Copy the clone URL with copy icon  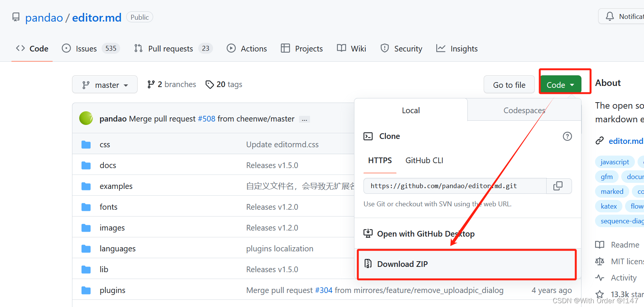pos(558,186)
